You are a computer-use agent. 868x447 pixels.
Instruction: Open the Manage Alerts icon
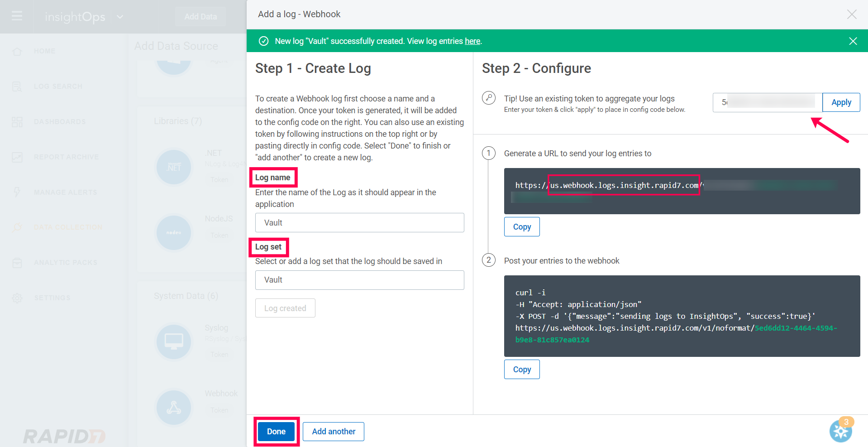point(17,192)
